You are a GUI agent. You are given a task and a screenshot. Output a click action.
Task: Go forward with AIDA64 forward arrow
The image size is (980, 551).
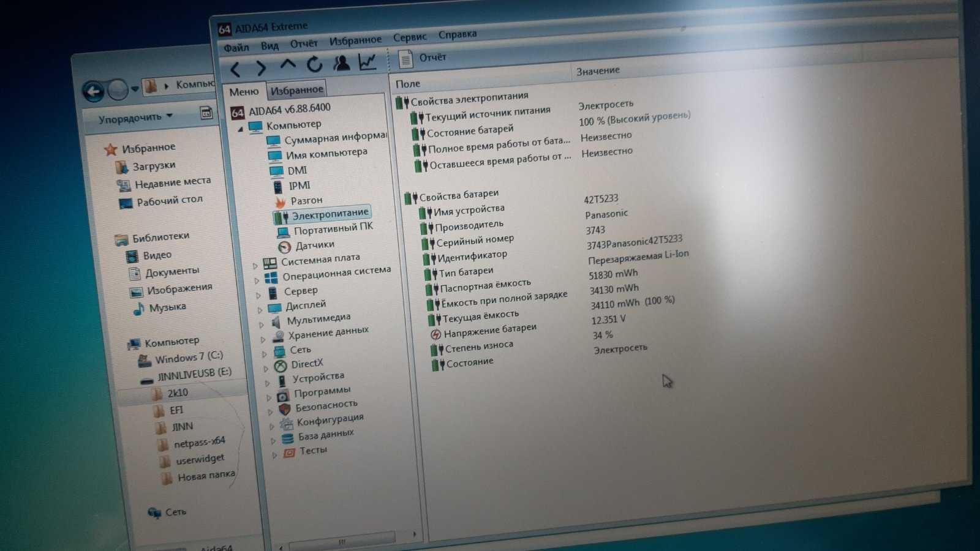260,67
